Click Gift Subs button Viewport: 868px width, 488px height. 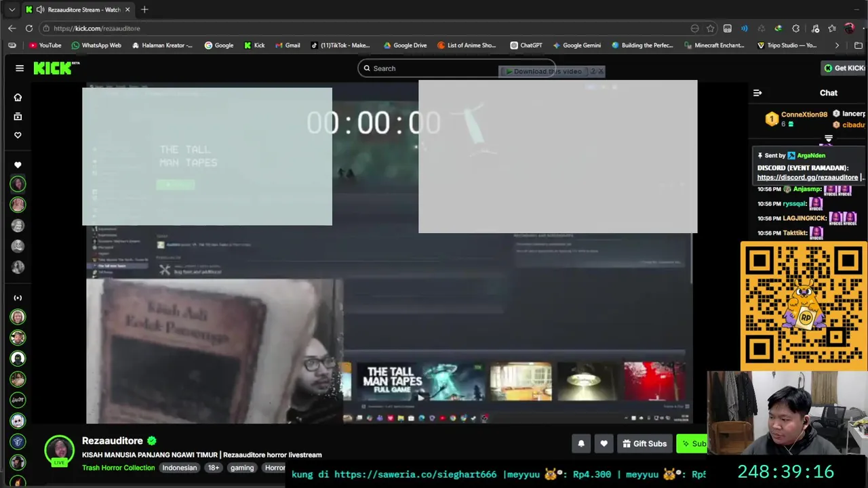644,444
